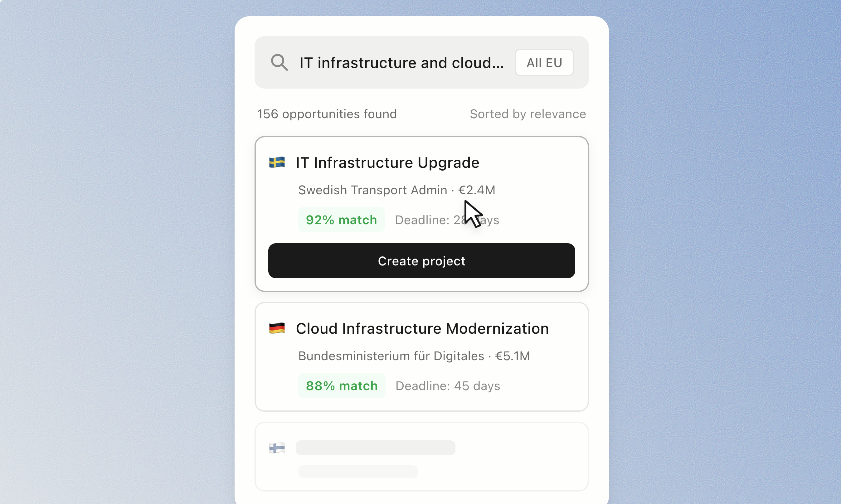This screenshot has height=504, width=841.
Task: Click the Finnish flag icon
Action: 277,448
